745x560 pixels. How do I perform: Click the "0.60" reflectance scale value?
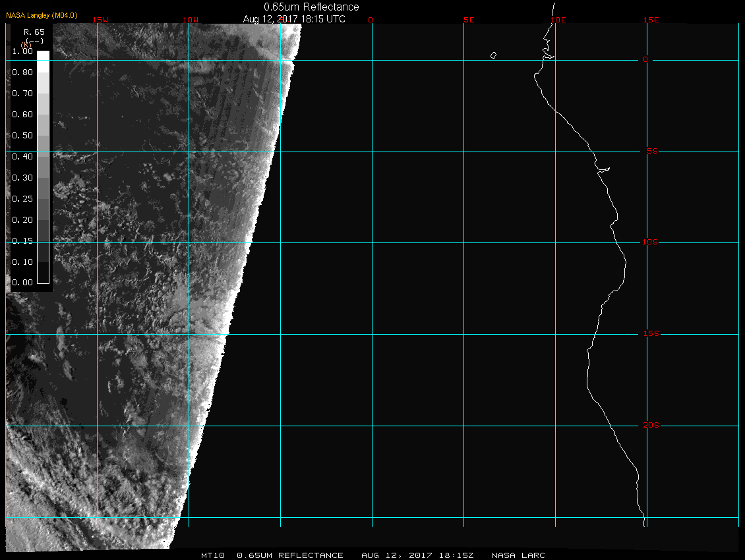click(x=22, y=115)
